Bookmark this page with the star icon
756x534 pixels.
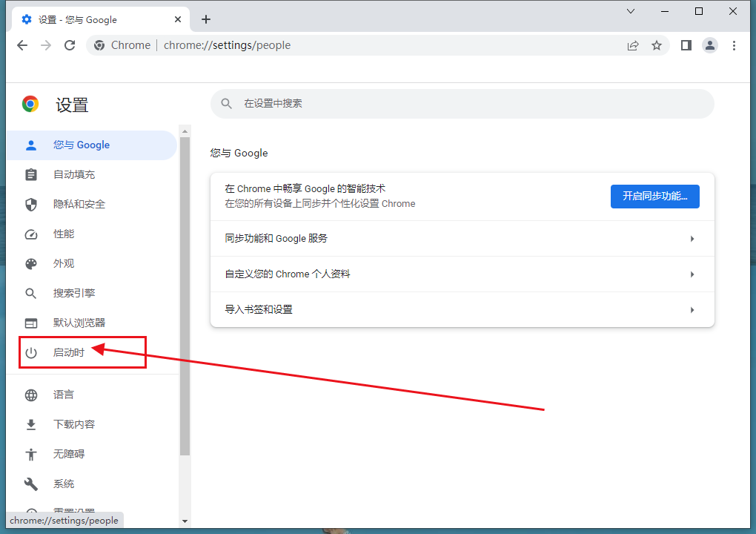[x=657, y=45]
